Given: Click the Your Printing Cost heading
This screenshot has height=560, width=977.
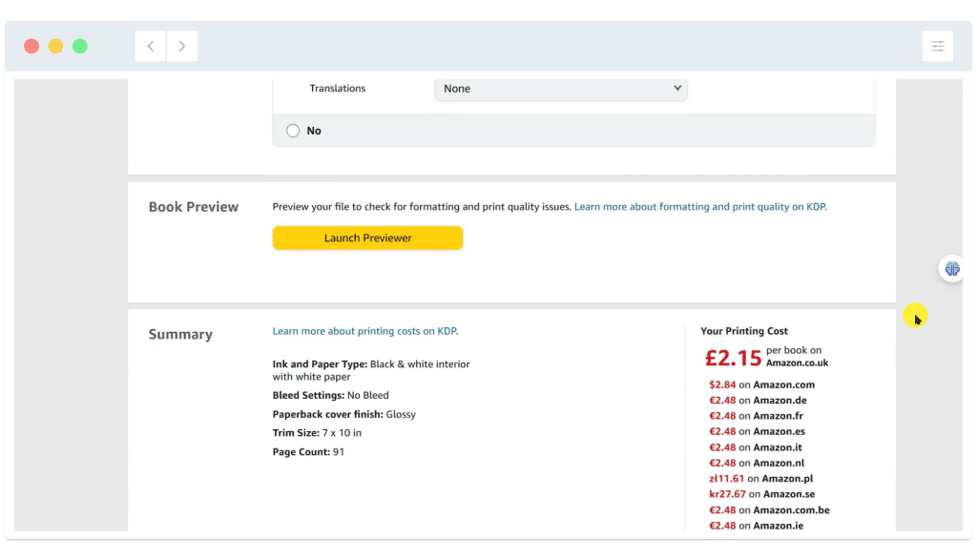Looking at the screenshot, I should point(744,331).
